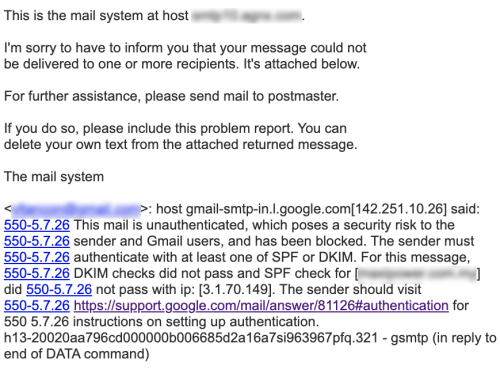The image size is (500, 374).
Task: Click 550-5.7.26 link before "DKIM checks did not pass"
Action: pos(37,273)
